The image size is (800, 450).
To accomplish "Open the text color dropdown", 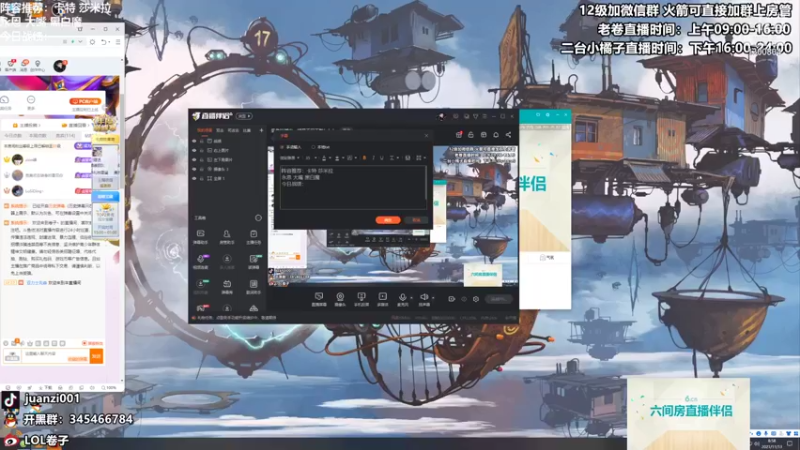I will pos(326,158).
